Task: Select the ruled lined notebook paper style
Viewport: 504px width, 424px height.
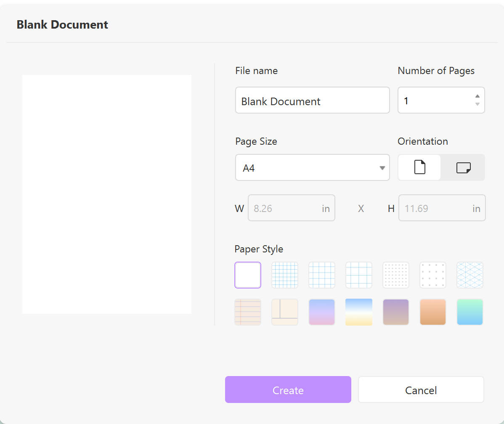Action: (x=248, y=312)
